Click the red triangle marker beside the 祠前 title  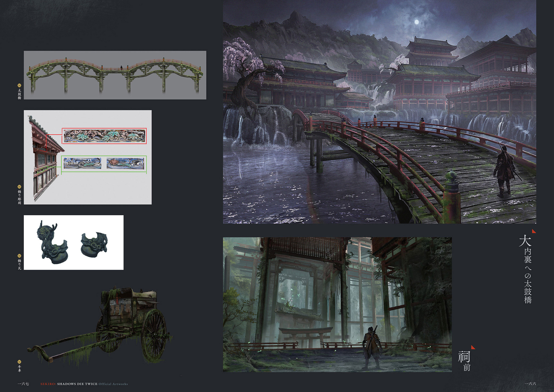(x=473, y=347)
